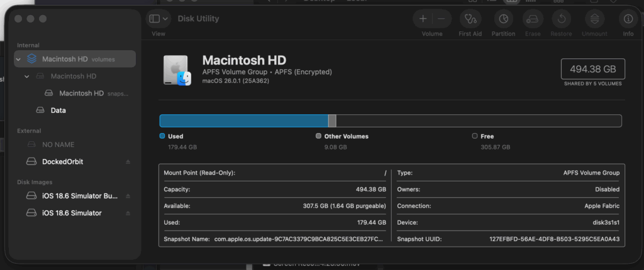Toggle the sidebar View button
This screenshot has width=644, height=270.
tap(154, 19)
